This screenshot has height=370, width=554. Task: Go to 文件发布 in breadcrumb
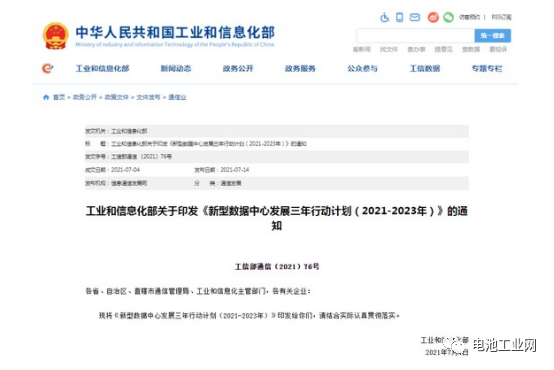coord(148,97)
